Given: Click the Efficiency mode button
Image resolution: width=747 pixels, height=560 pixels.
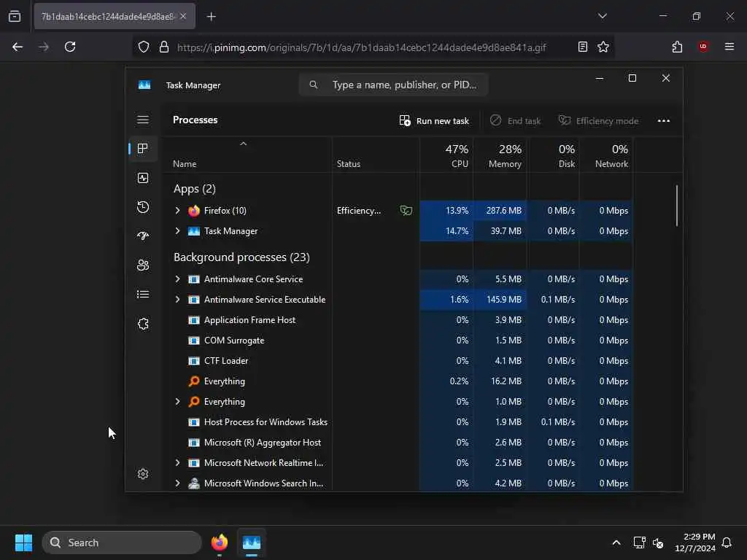Looking at the screenshot, I should tap(599, 121).
